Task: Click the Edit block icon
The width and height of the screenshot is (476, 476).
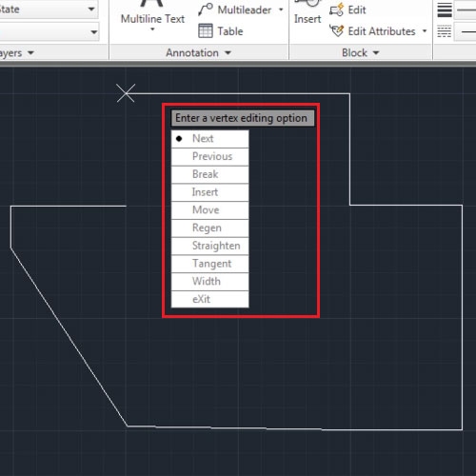Action: pyautogui.click(x=336, y=10)
